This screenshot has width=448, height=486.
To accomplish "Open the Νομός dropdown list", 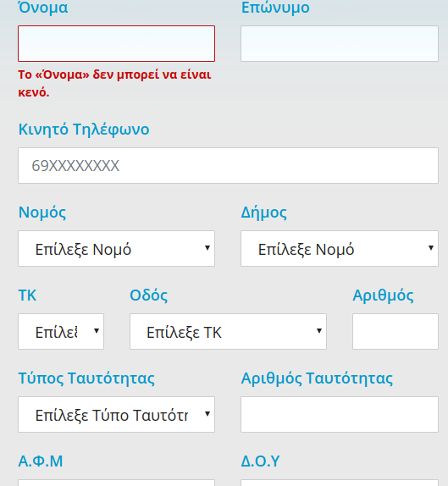I will tap(116, 248).
